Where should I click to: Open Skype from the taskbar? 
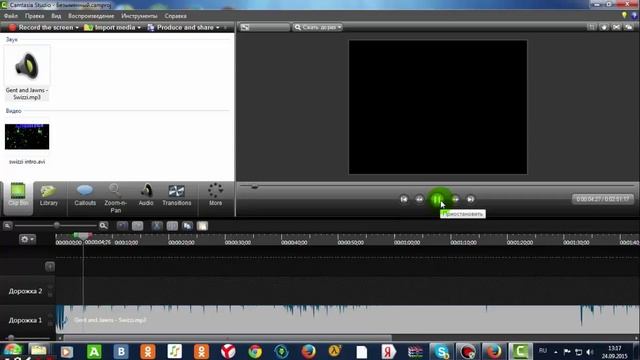[x=441, y=351]
